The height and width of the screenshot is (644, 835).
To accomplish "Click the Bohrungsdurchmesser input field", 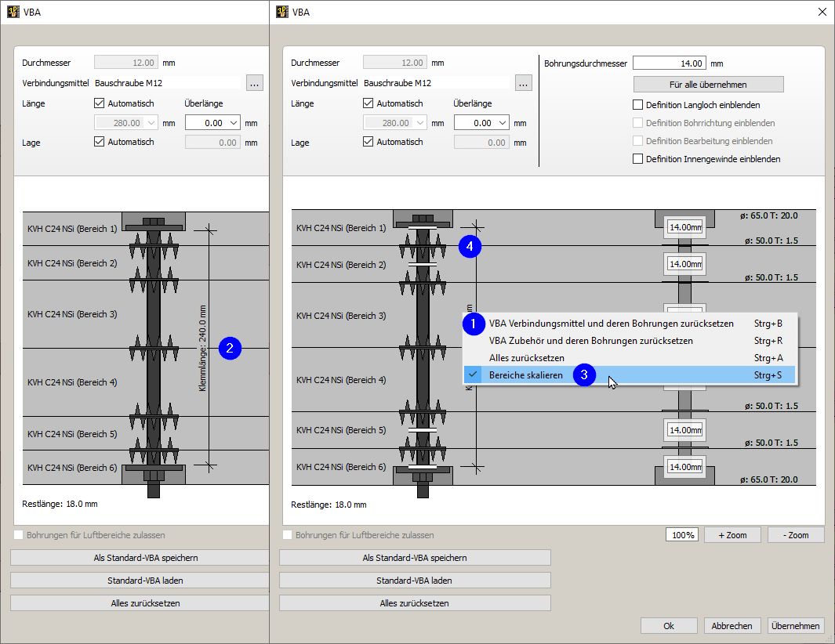I will [x=669, y=63].
